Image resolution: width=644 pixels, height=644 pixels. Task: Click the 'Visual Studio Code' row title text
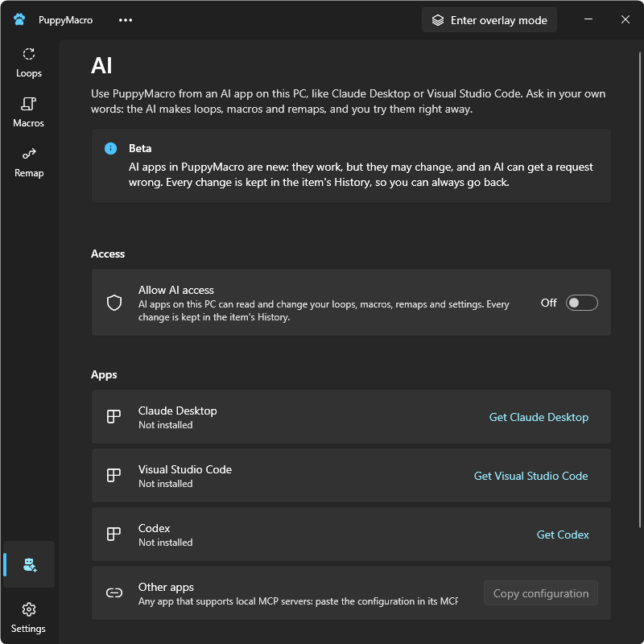pyautogui.click(x=185, y=469)
